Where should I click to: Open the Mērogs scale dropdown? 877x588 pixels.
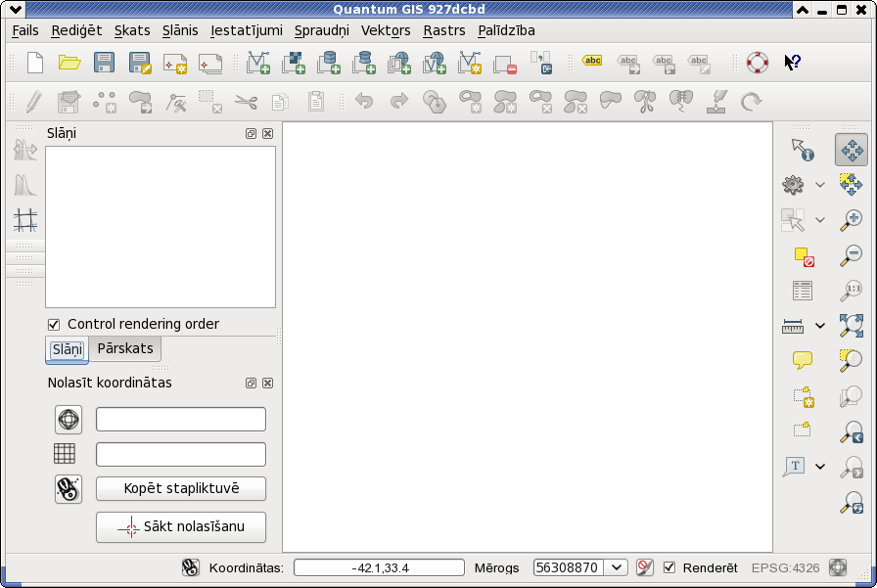[x=617, y=567]
